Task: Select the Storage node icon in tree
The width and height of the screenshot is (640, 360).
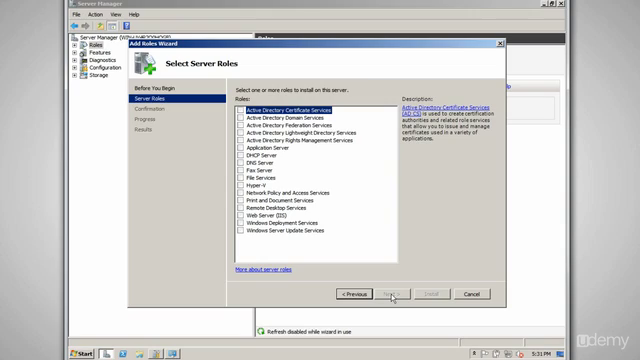Action: tap(84, 76)
